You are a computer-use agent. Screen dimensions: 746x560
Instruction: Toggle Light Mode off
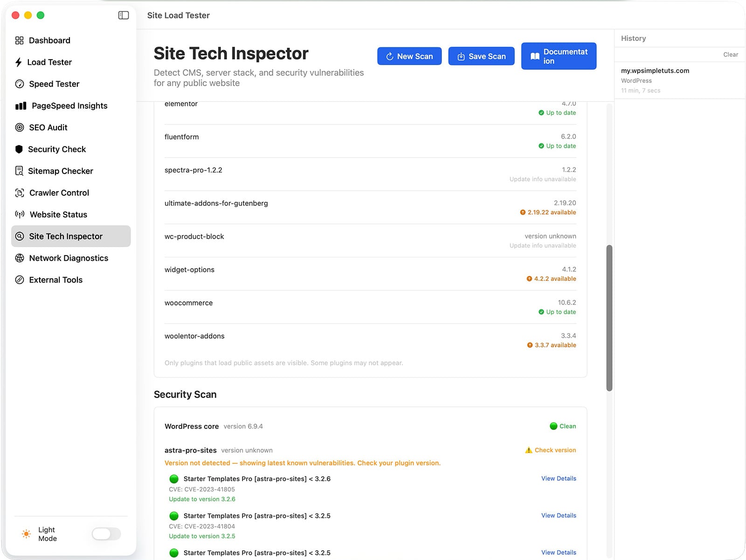pos(106,534)
